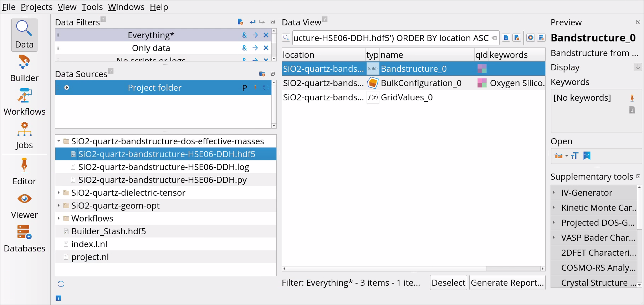Screen dimensions: 644x305
Task: Click the Only data filter's ampersand toggle
Action: [244, 48]
